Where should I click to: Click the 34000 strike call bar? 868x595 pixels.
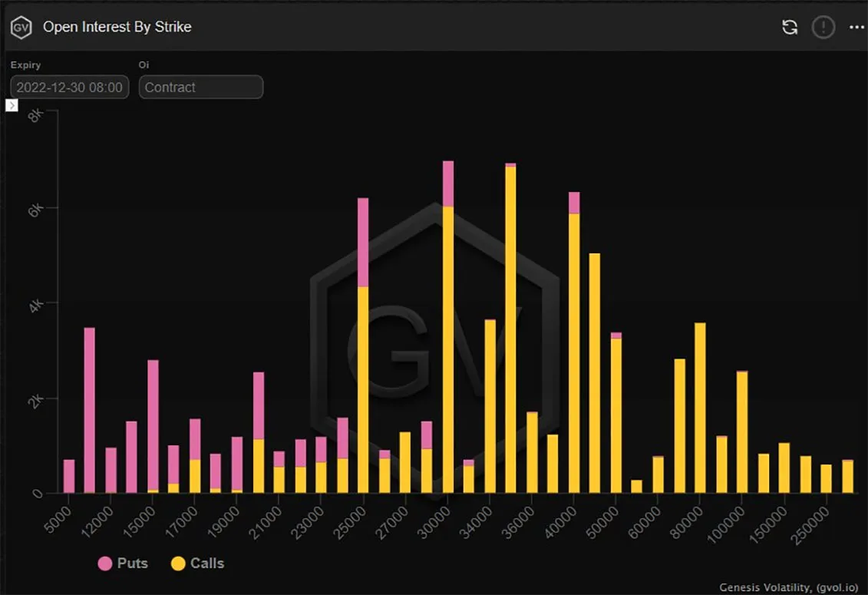[490, 406]
